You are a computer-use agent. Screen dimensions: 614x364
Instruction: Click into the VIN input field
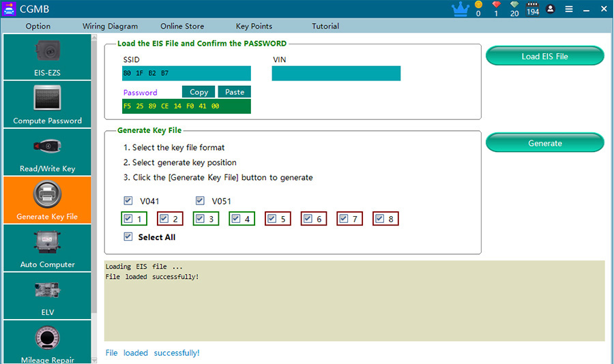pyautogui.click(x=336, y=73)
